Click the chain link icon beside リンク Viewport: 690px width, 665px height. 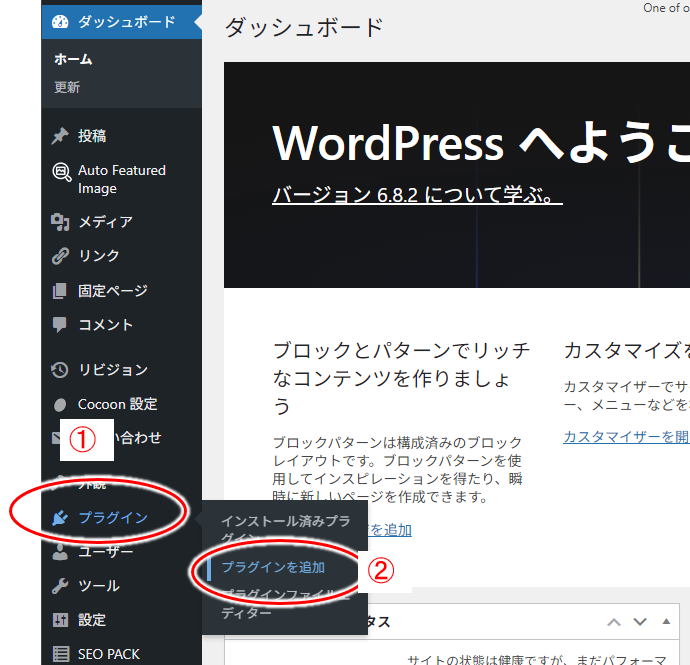click(x=60, y=256)
